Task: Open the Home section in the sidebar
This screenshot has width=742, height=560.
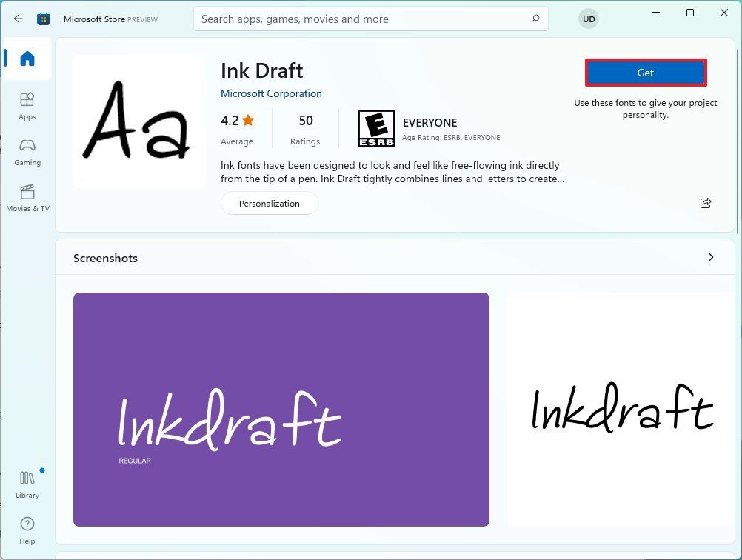Action: (27, 59)
